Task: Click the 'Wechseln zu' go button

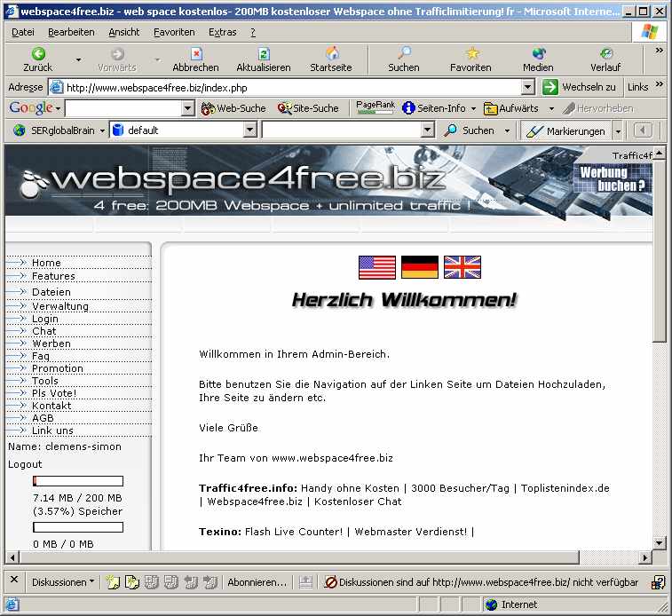Action: (580, 87)
